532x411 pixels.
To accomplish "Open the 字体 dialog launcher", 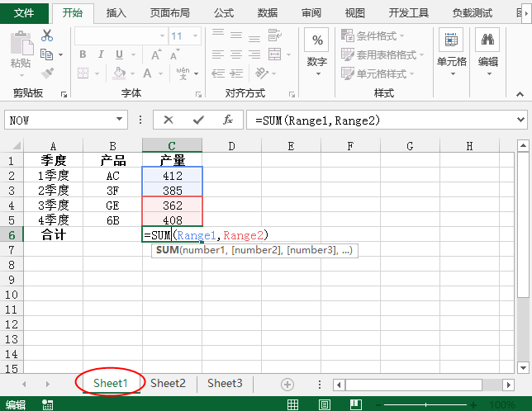I will pyautogui.click(x=198, y=95).
